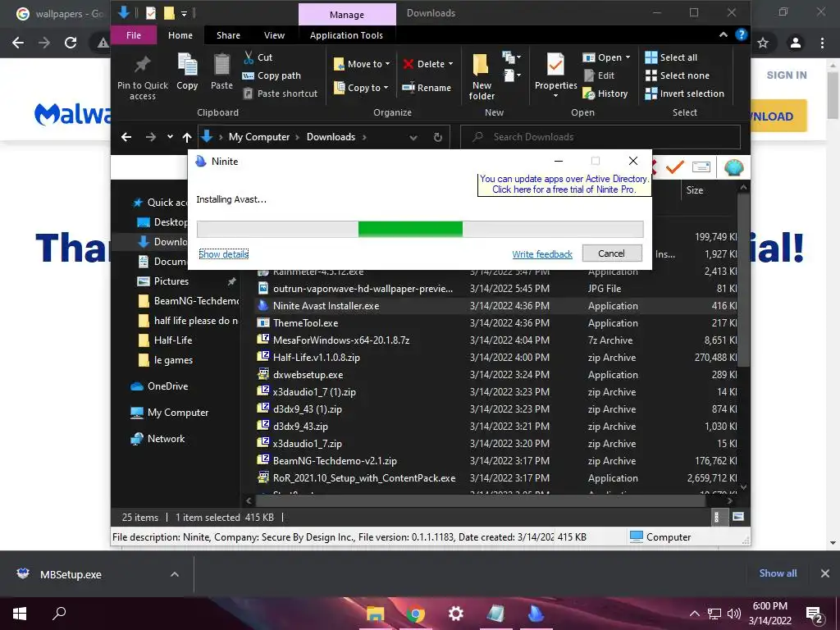Open Chrome from the taskbar
The width and height of the screenshot is (840, 630).
click(x=415, y=614)
